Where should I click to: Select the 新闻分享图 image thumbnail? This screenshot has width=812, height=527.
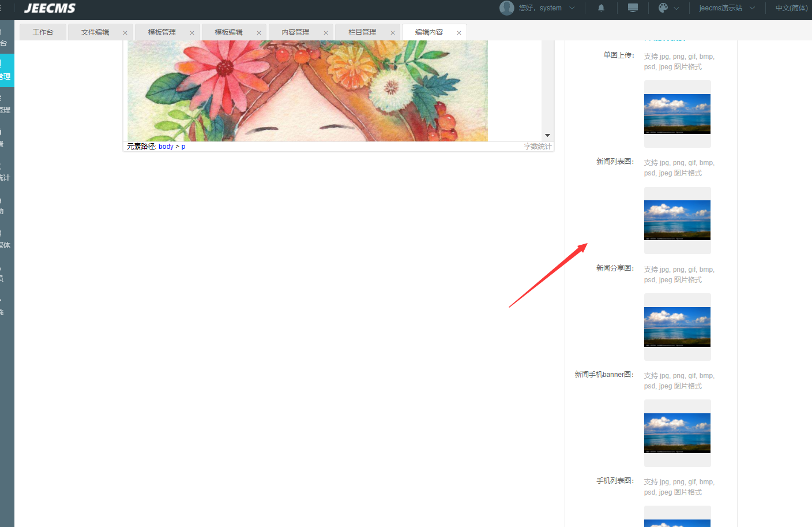(677, 327)
